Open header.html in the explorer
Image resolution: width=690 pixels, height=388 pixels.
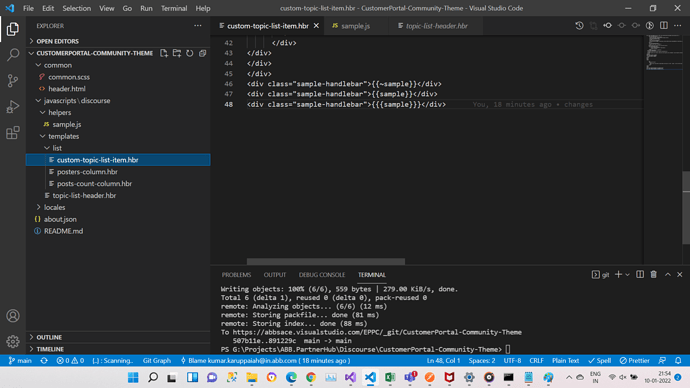point(67,89)
